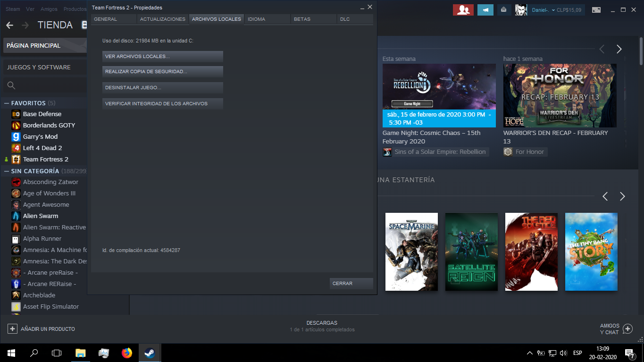Viewport: 644px width, 362px height.
Task: Click the magnifying glass in the library search
Action: (x=11, y=85)
